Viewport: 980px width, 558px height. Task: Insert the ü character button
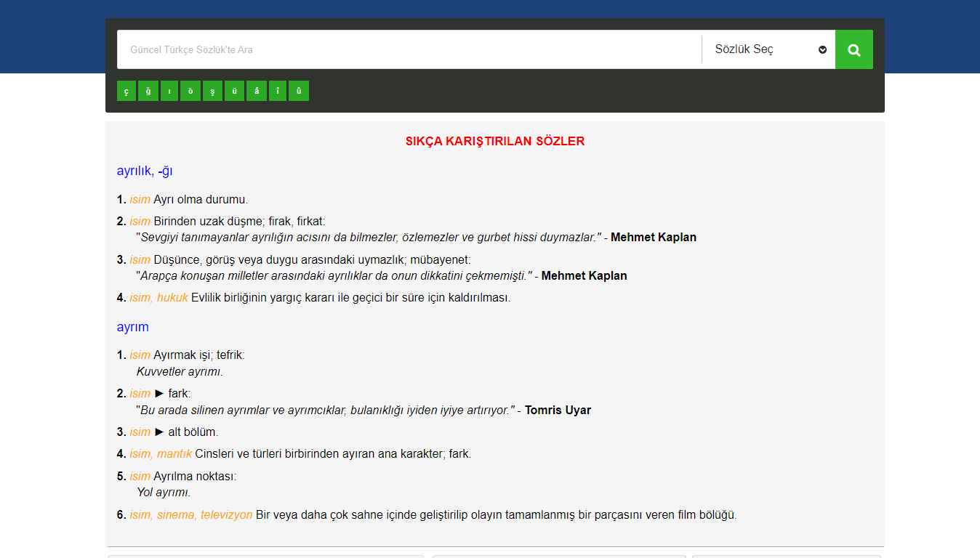[x=234, y=91]
